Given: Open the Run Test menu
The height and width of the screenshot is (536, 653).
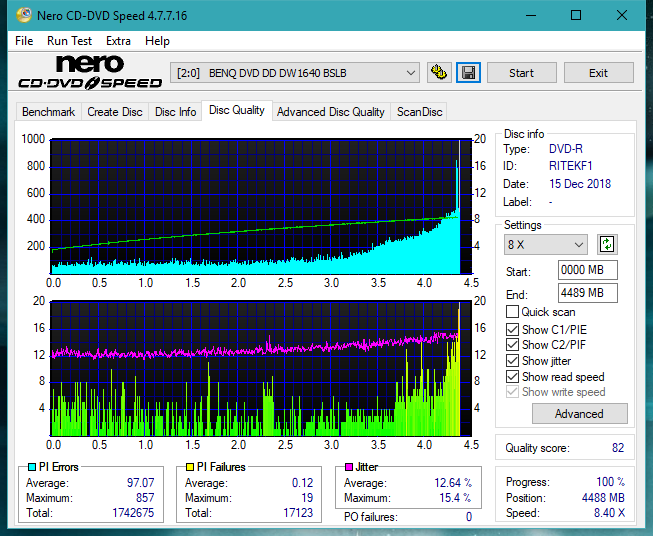Looking at the screenshot, I should pos(69,41).
